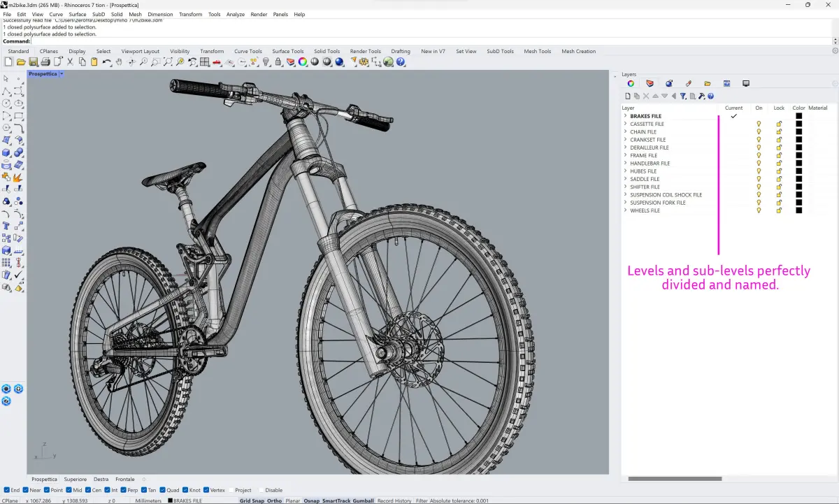Click the Filter status bar button
This screenshot has height=504, width=839.
tap(422, 501)
